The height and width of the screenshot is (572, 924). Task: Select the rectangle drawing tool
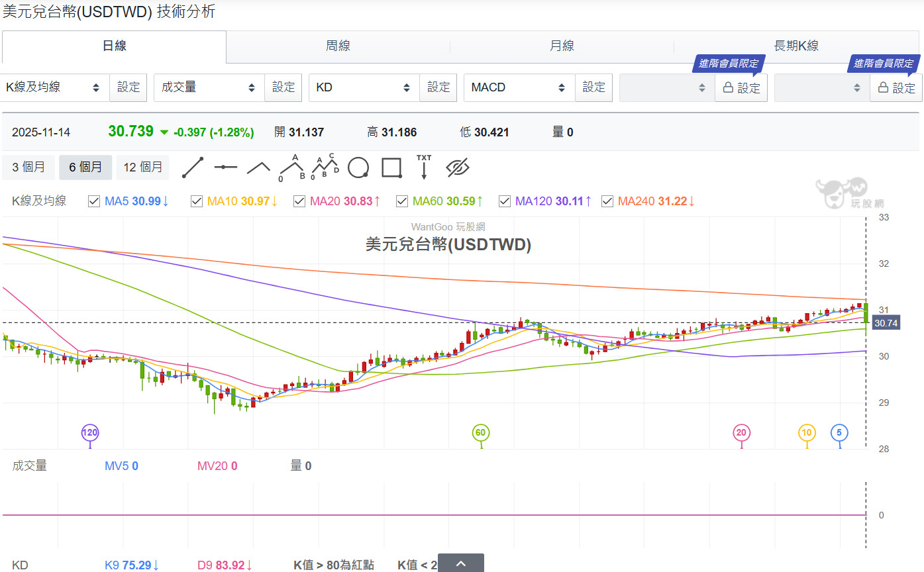391,167
